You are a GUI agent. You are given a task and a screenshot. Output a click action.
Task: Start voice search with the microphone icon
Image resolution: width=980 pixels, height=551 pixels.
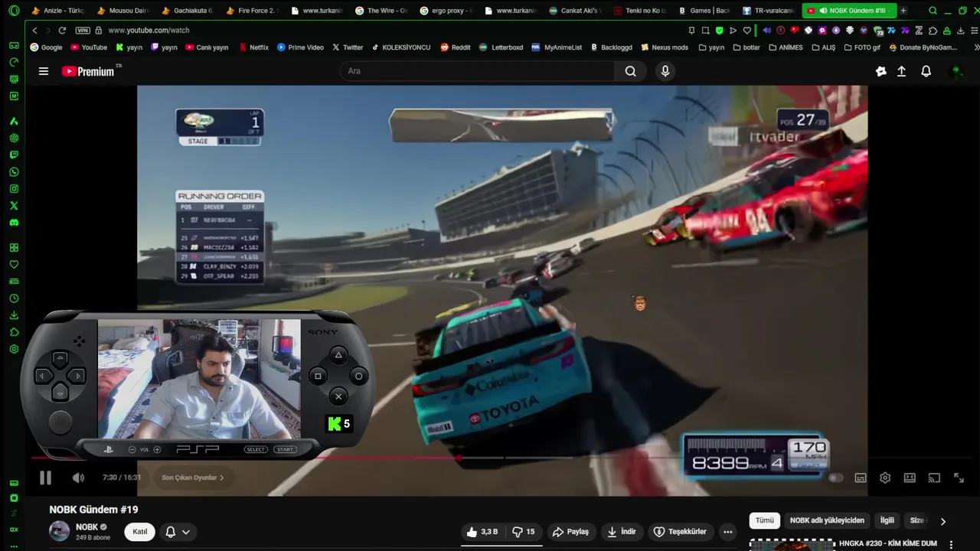(665, 71)
